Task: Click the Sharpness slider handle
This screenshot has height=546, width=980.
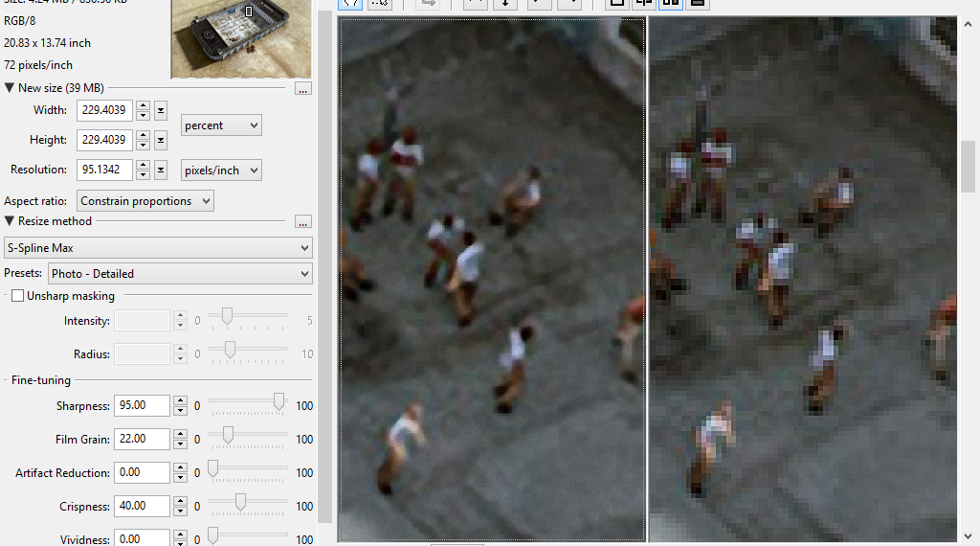Action: coord(278,401)
